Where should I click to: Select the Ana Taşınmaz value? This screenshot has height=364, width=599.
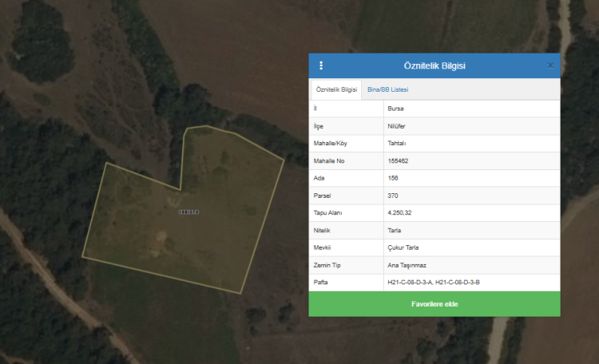[x=407, y=265]
